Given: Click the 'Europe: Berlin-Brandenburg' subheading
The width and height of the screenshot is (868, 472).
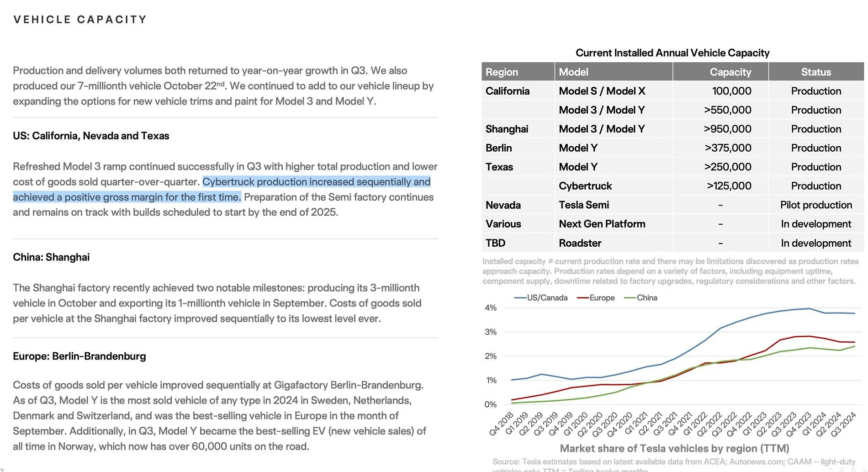Looking at the screenshot, I should (79, 356).
